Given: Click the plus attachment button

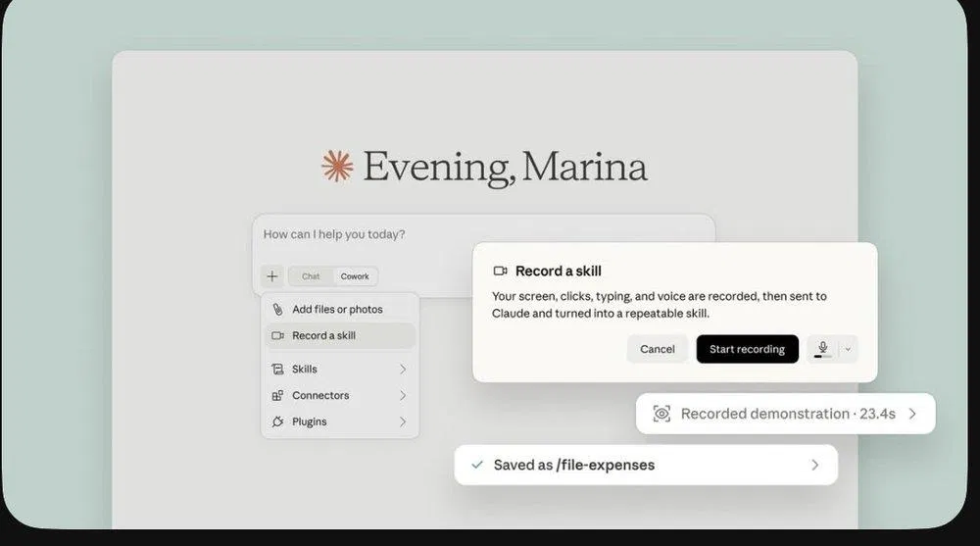Looking at the screenshot, I should pyautogui.click(x=271, y=275).
